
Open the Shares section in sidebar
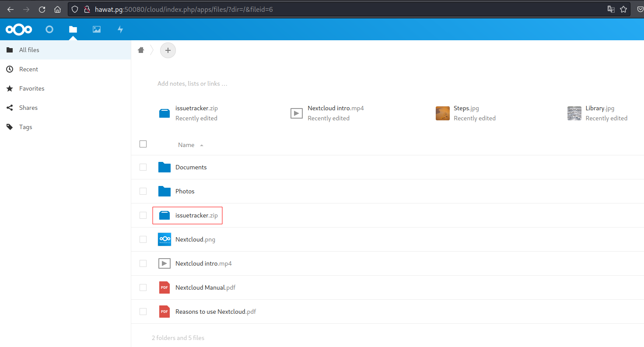coord(28,108)
